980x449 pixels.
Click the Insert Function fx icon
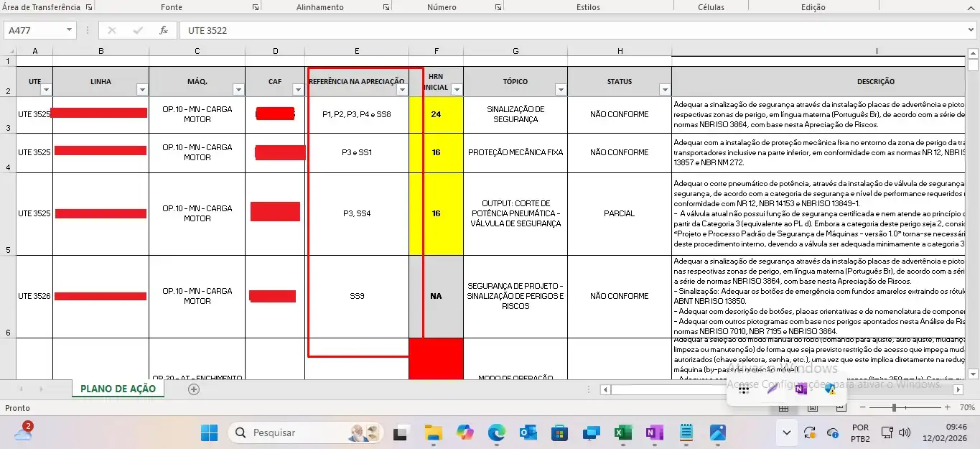(164, 30)
